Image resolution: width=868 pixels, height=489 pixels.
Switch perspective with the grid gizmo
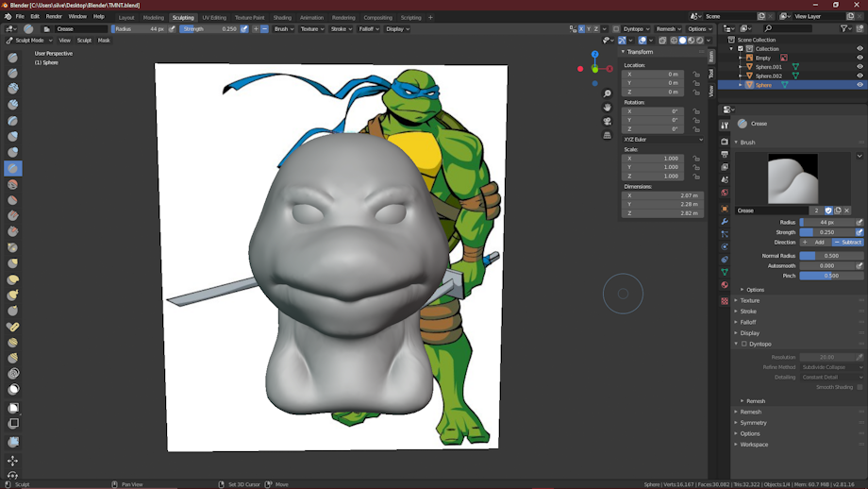(608, 135)
